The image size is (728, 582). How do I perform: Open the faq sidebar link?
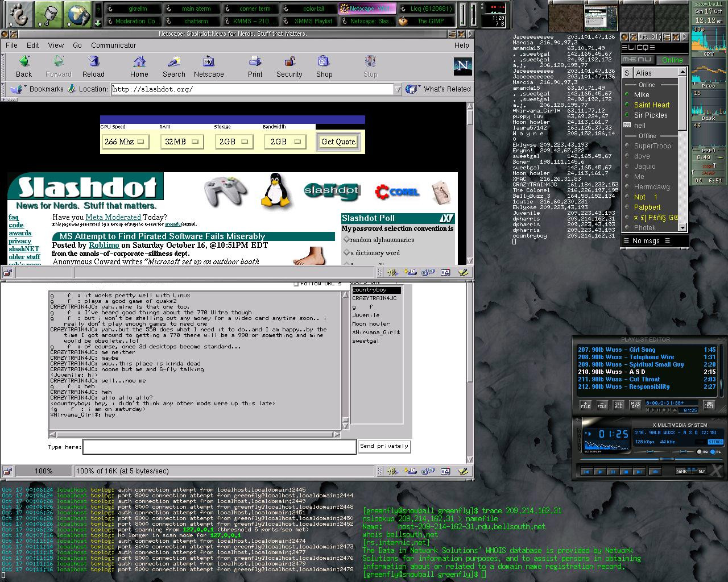coord(14,217)
